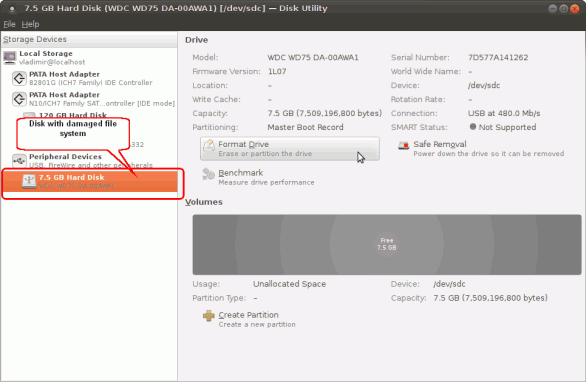
Task: Select Local Storage in the device list
Action: click(89, 58)
